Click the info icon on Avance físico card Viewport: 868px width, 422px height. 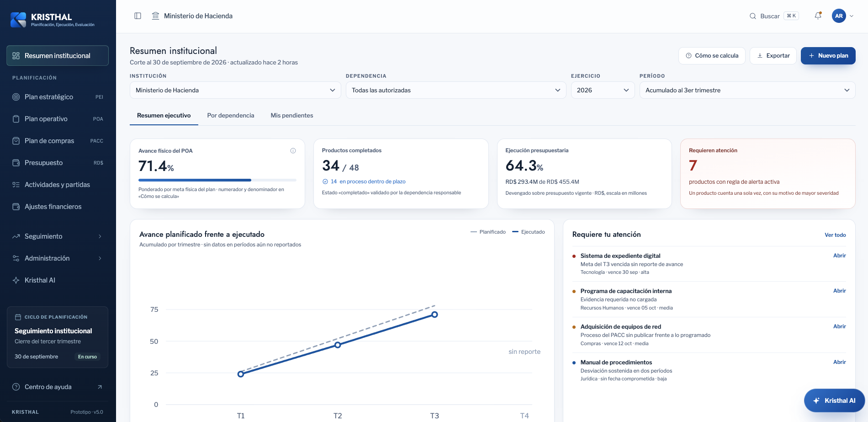(x=293, y=150)
